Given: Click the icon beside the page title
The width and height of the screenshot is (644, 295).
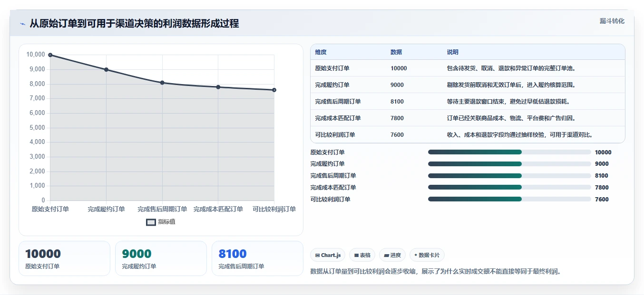Looking at the screenshot, I should tap(22, 24).
